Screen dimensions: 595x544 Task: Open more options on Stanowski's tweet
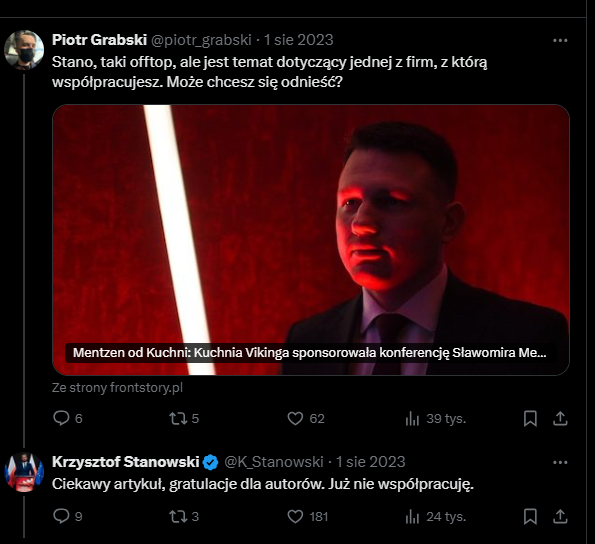(560, 462)
